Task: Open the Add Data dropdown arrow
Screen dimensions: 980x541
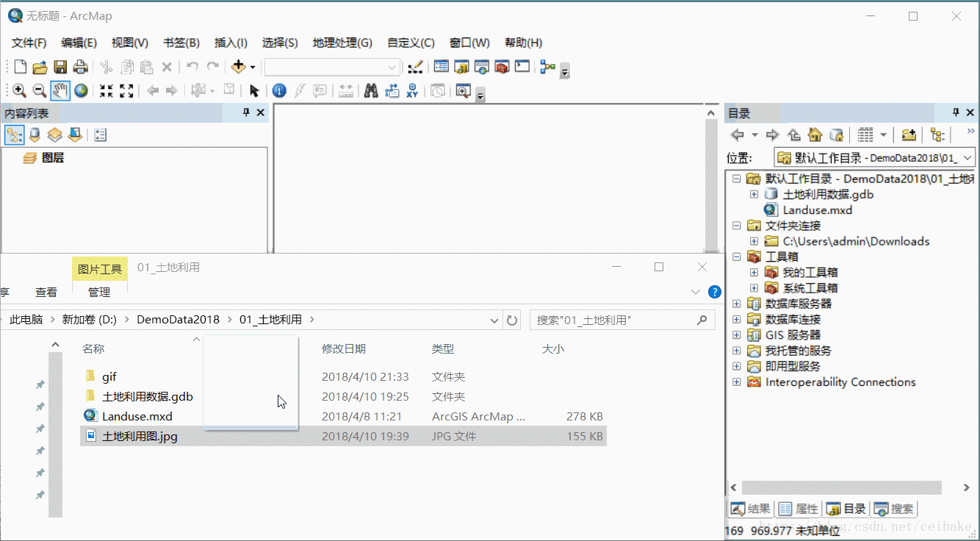Action: point(253,67)
